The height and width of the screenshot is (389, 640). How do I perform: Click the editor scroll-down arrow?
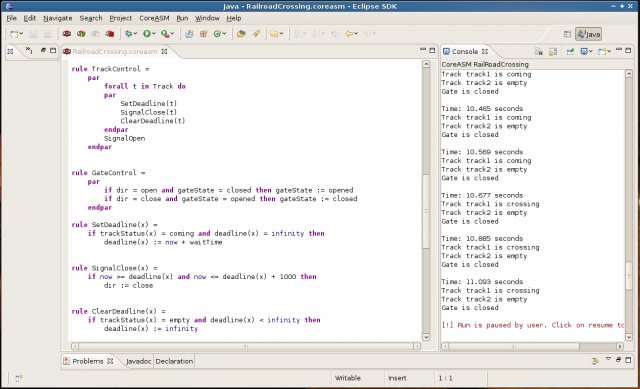tap(426, 337)
